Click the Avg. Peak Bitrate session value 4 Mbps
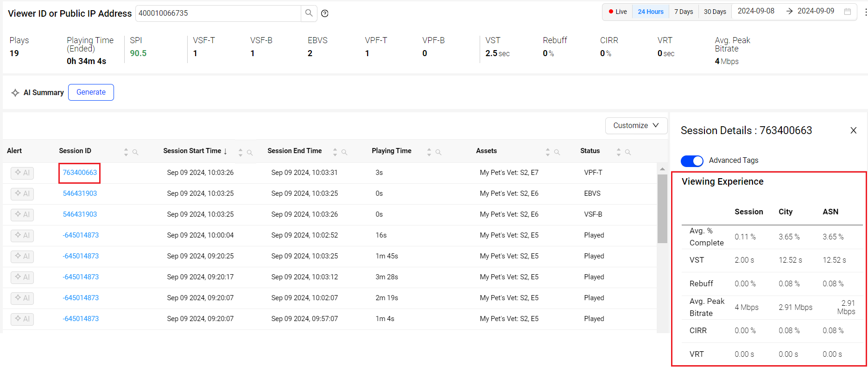Screen dimensions: 868x367 [747, 308]
